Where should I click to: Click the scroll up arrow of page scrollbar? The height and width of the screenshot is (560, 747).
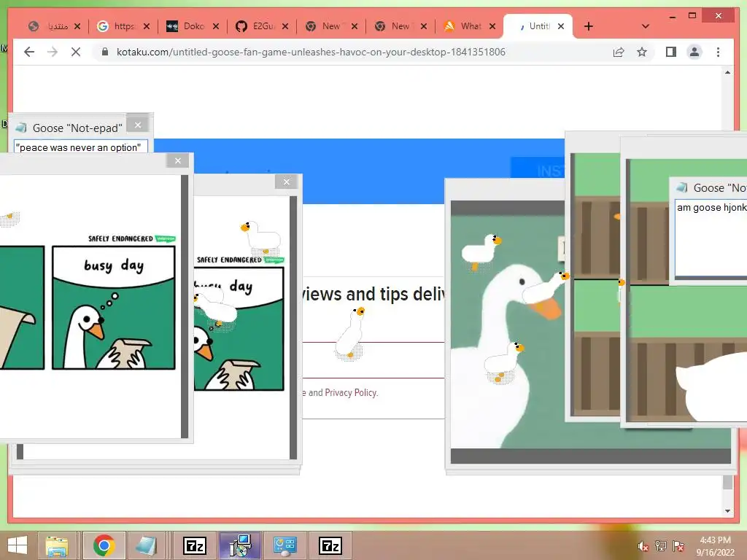pyautogui.click(x=727, y=72)
